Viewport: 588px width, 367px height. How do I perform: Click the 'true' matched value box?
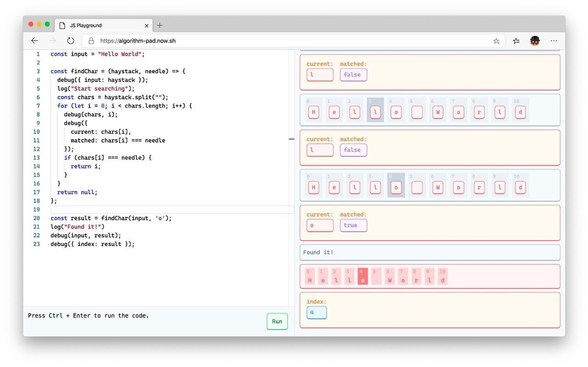click(353, 225)
